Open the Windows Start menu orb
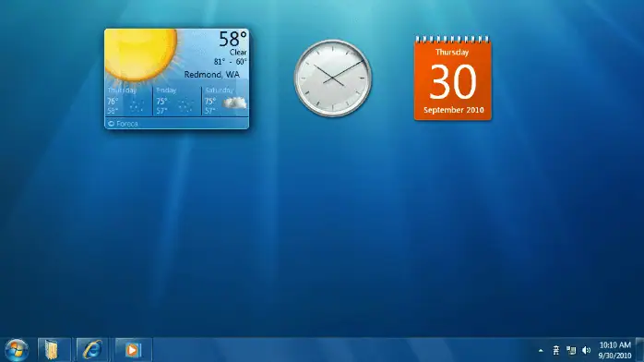 [17, 350]
